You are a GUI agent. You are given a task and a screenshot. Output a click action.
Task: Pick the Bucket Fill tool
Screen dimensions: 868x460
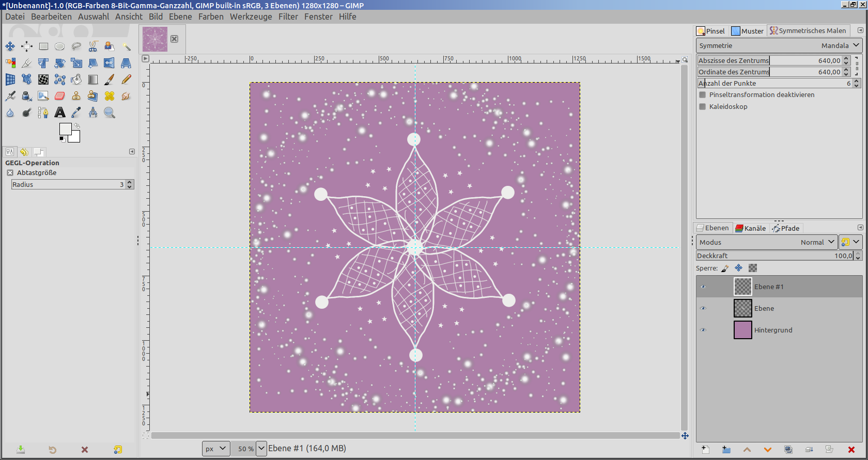(76, 80)
